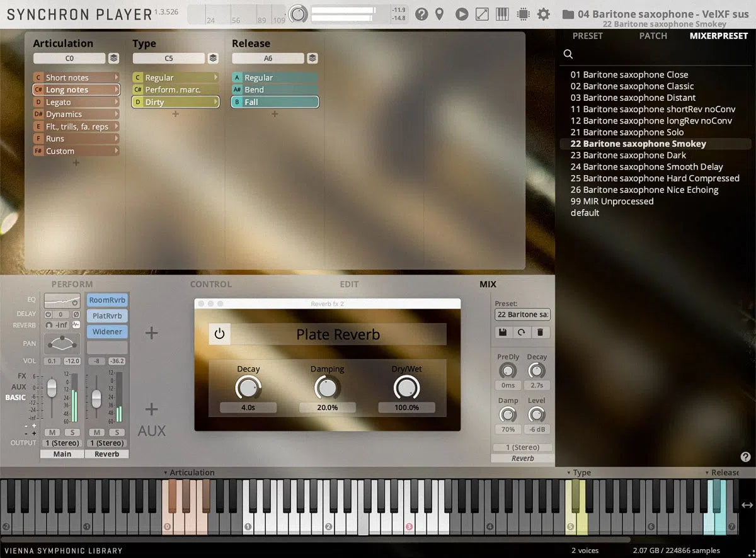This screenshot has width=756, height=558.
Task: Click the resize window arrow icon
Action: tap(482, 14)
